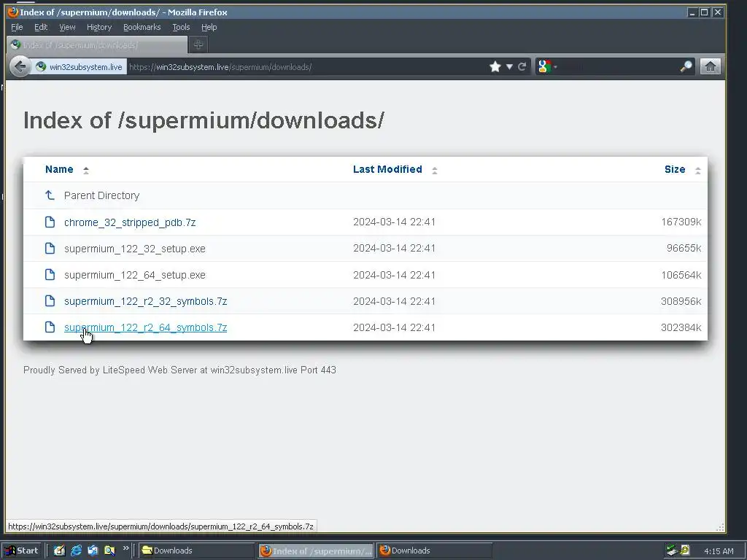The height and width of the screenshot is (560, 747).
Task: Click the win32subsystem.live site identity button
Action: click(79, 66)
